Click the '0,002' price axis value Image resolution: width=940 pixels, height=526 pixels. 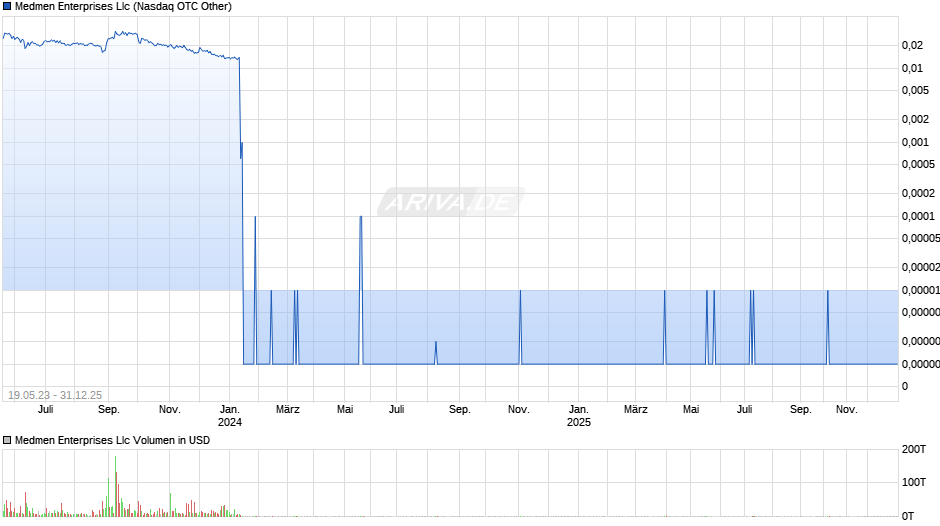click(915, 119)
